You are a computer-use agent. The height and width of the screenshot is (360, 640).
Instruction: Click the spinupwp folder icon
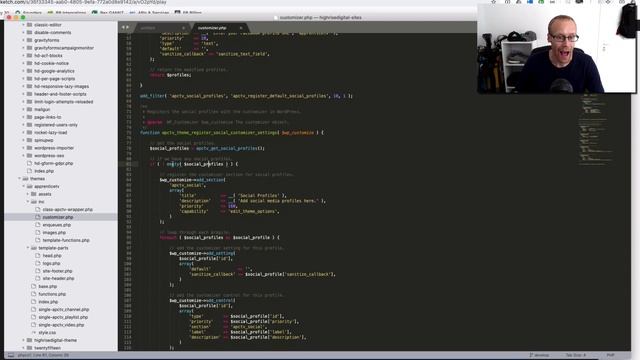[x=29, y=140]
